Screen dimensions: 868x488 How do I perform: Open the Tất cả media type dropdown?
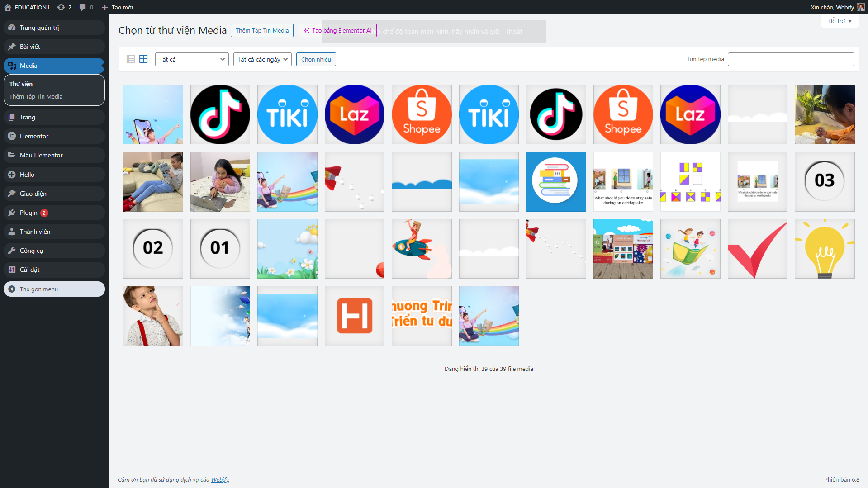click(x=192, y=59)
